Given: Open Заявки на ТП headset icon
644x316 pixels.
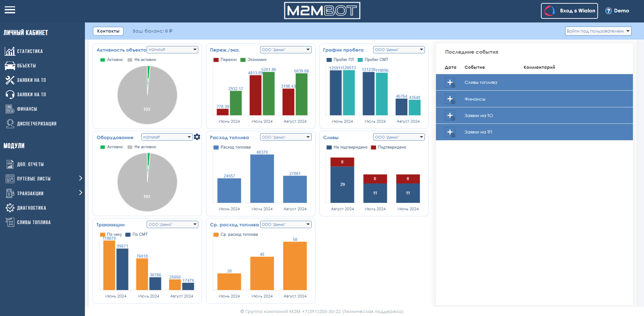Looking at the screenshot, I should (10, 95).
